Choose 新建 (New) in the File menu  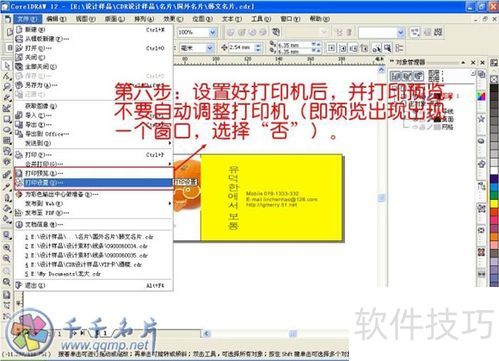[93, 30]
